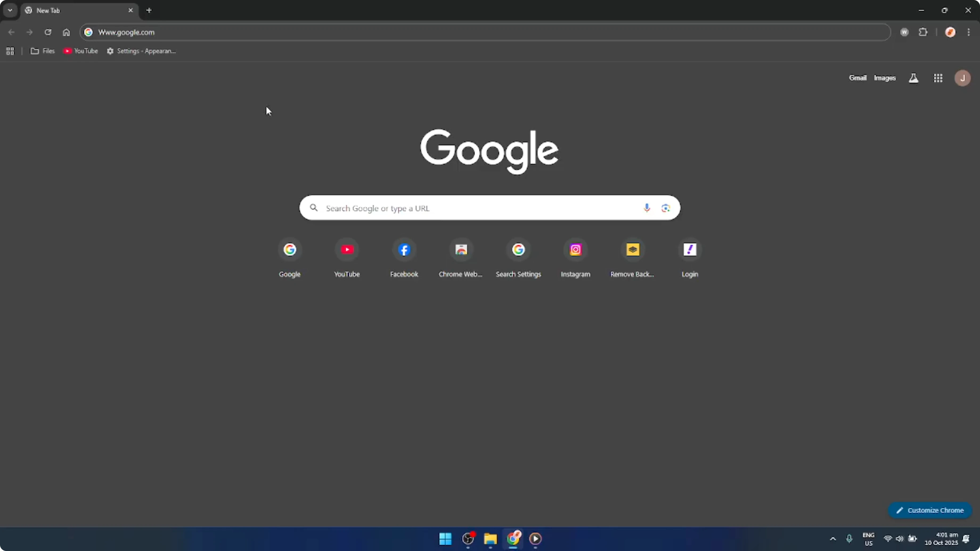Open File Explorer from the taskbar
The height and width of the screenshot is (551, 980).
coord(490,538)
